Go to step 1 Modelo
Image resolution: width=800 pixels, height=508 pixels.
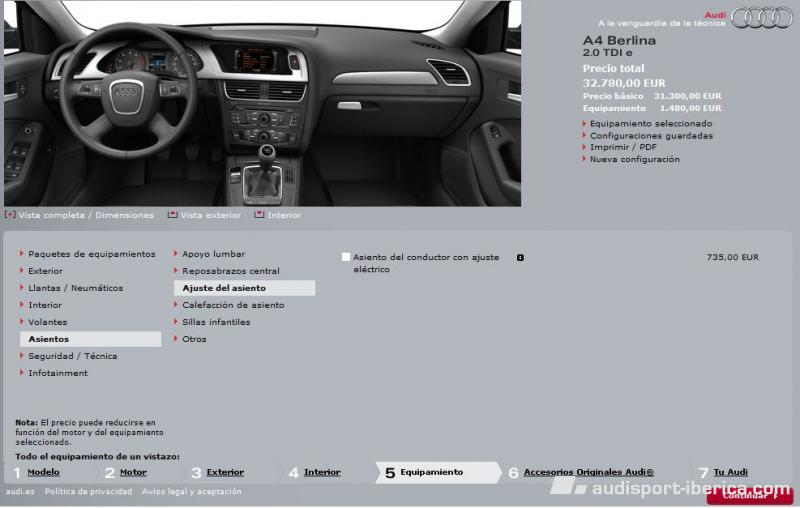pyautogui.click(x=43, y=472)
